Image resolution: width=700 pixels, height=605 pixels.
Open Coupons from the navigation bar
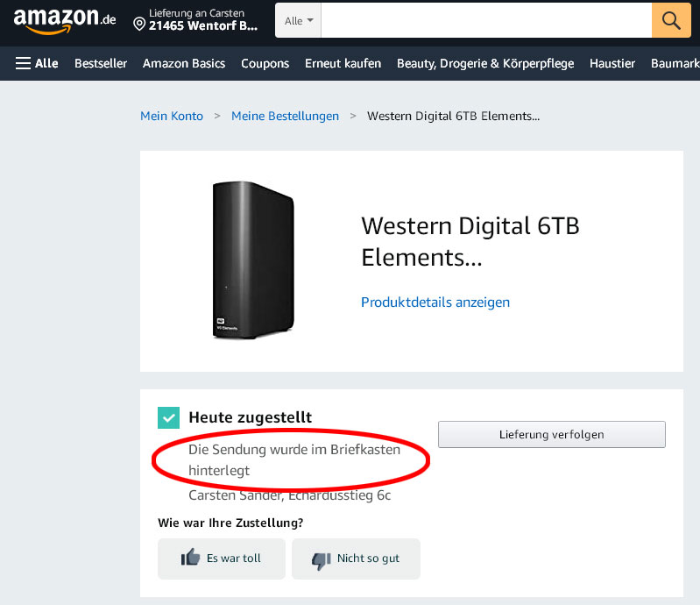265,63
